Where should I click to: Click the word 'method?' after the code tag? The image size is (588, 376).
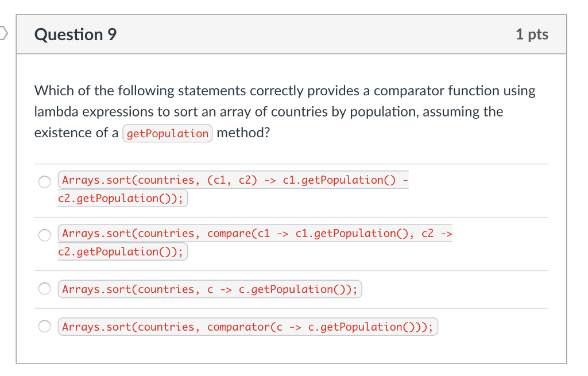tap(243, 133)
